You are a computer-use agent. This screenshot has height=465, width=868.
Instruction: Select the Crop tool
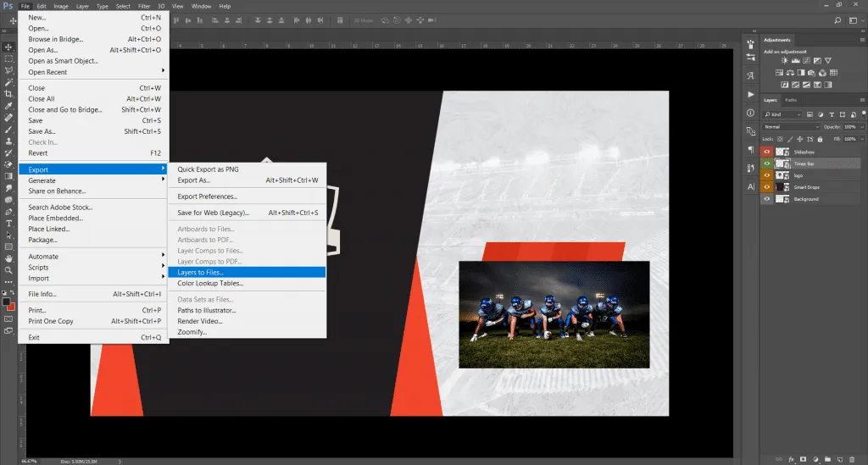click(8, 93)
